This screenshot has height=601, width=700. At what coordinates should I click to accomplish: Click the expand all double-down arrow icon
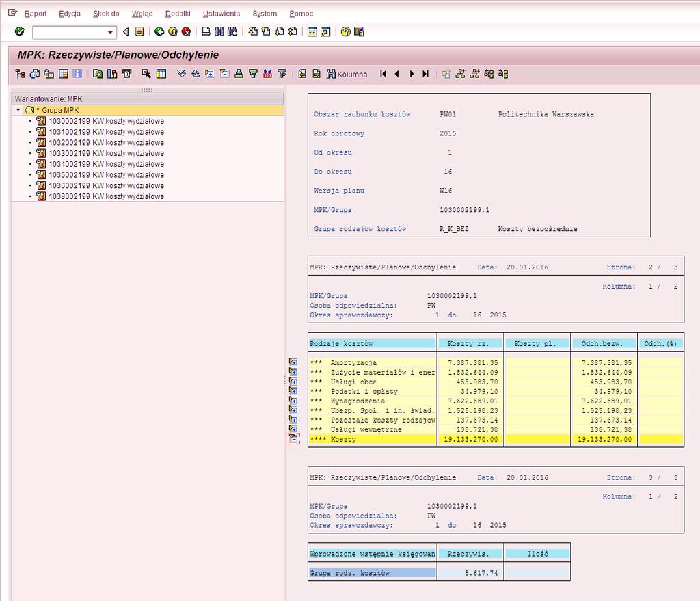[181, 74]
